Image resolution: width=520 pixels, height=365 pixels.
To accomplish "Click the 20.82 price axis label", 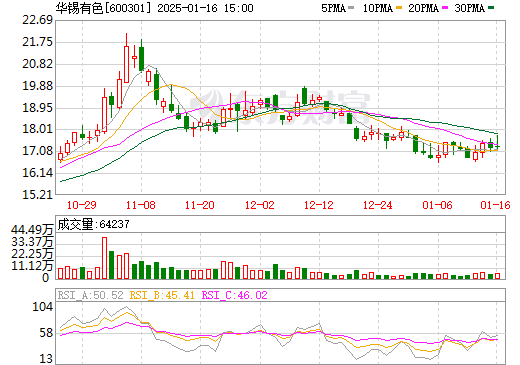I will click(37, 64).
